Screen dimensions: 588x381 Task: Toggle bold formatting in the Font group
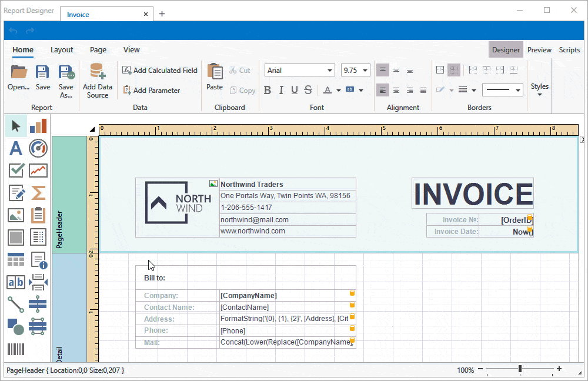point(268,90)
